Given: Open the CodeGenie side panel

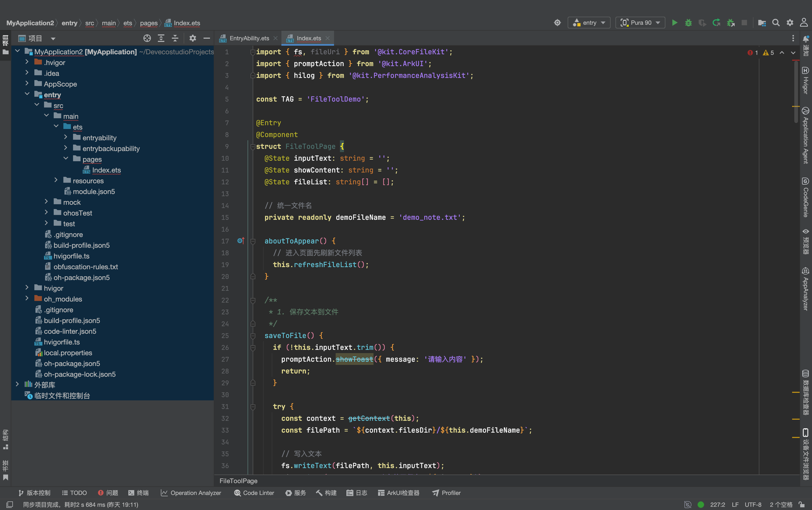Looking at the screenshot, I should point(806,198).
